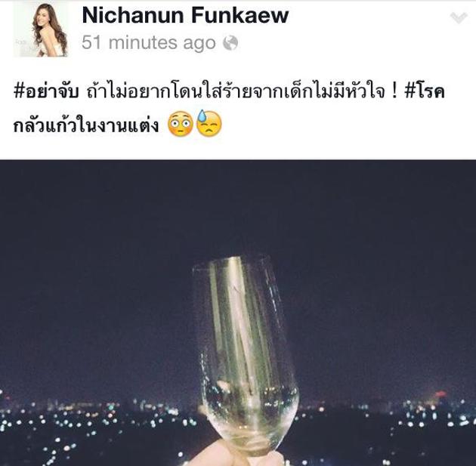The image size is (476, 466).
Task: Open Nichanun Funkaew's profile picture
Action: click(40, 29)
